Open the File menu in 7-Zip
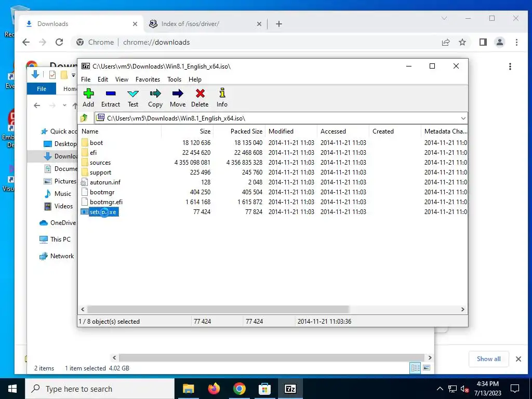532x399 pixels. [86, 79]
